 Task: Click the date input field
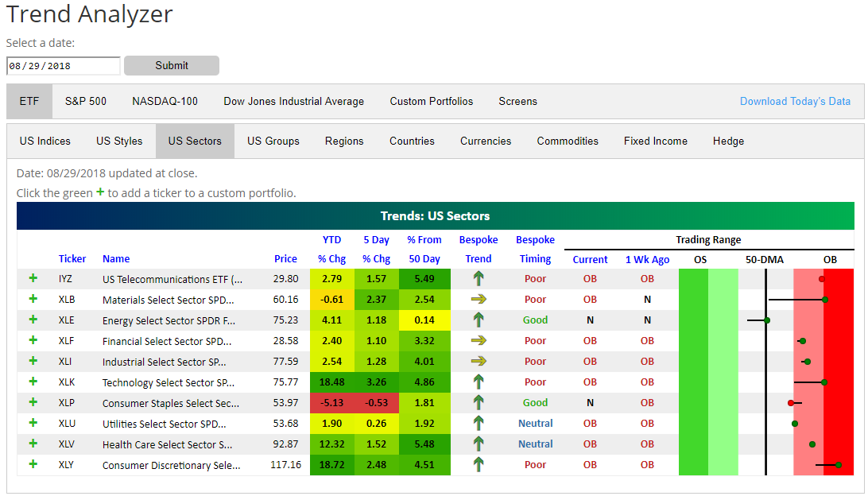pos(63,66)
